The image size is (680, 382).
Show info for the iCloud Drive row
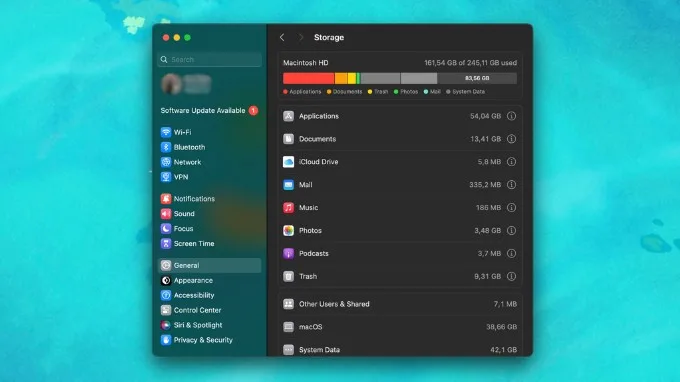(512, 162)
